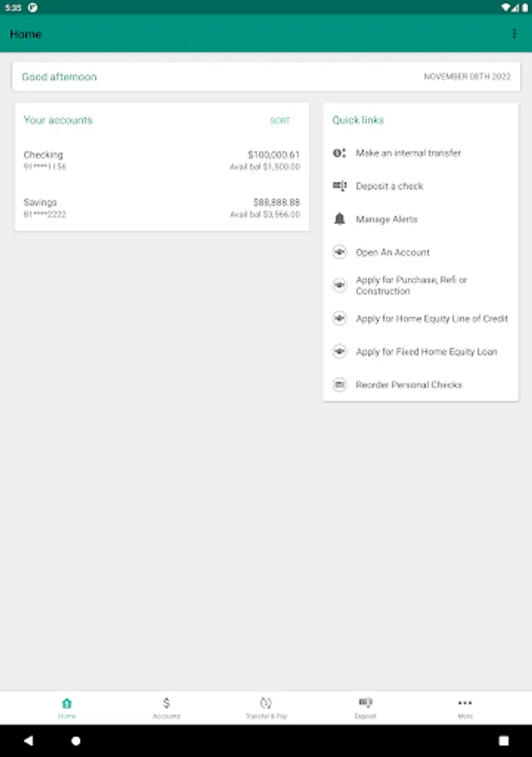The width and height of the screenshot is (532, 757).
Task: Switch to the Transfer & Pay tab
Action: pyautogui.click(x=266, y=707)
